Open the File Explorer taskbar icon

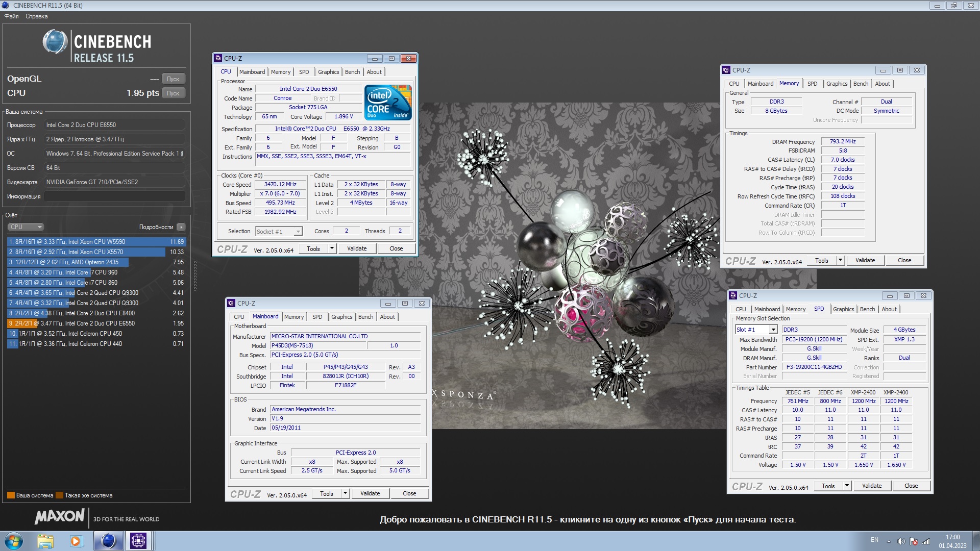(45, 541)
